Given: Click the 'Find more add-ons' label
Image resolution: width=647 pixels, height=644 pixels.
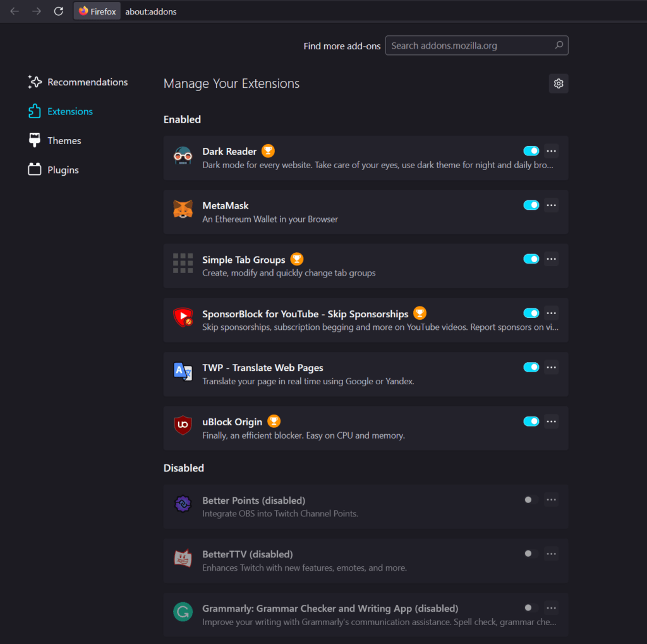Looking at the screenshot, I should tap(342, 46).
